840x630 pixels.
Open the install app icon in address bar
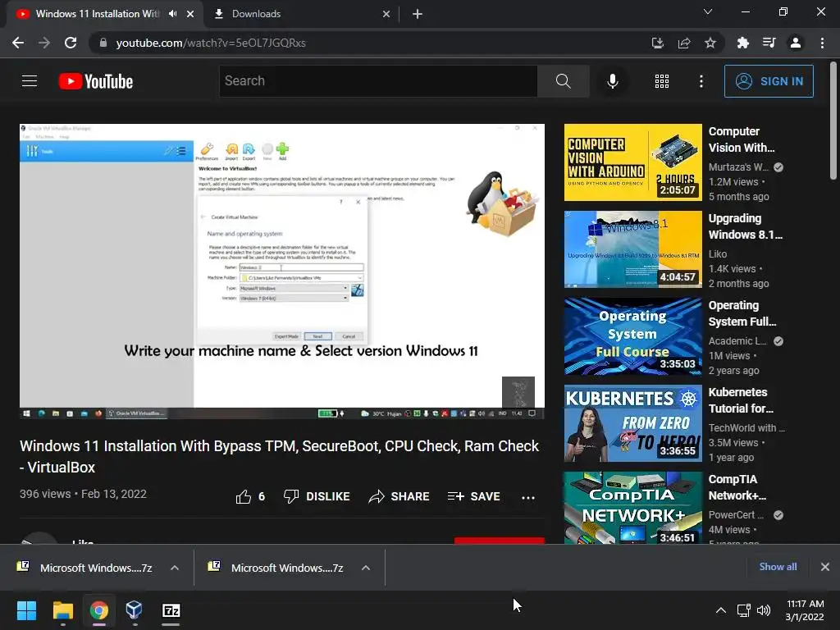pos(657,43)
